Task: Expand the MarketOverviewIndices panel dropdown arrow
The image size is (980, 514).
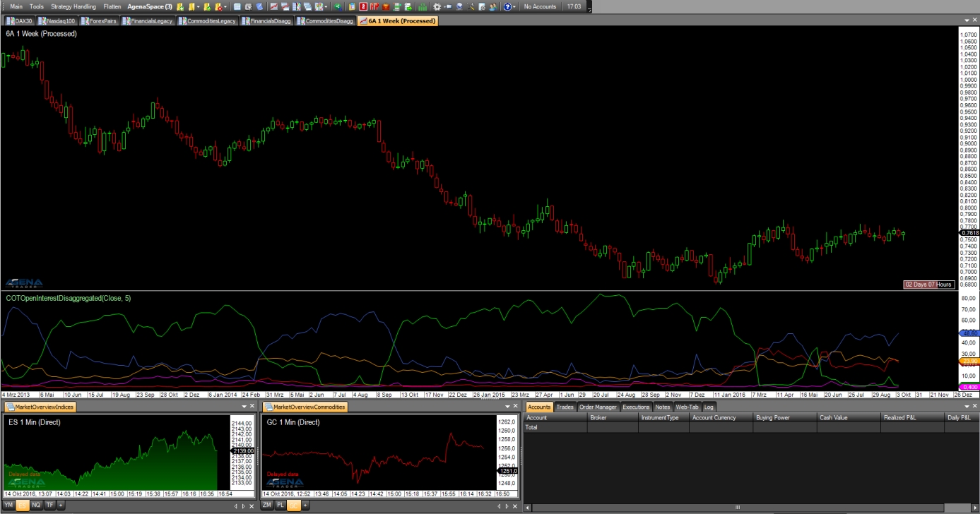Action: [x=244, y=407]
